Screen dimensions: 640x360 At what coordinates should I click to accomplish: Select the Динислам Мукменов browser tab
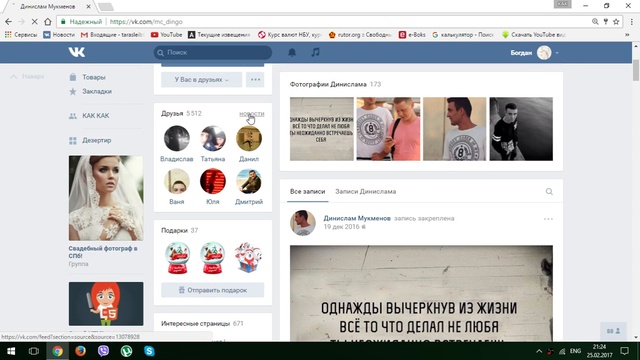coord(50,6)
